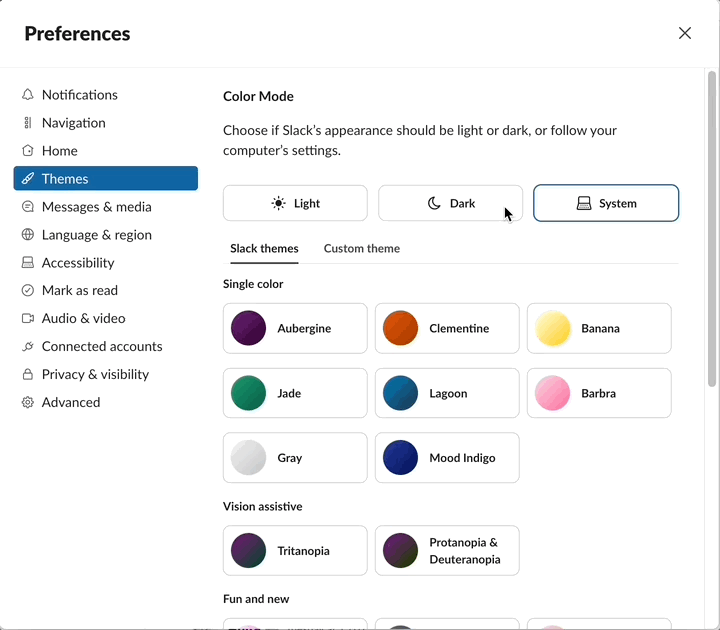Select the Protanopia & Deuteranopia swatch
This screenshot has height=630, width=720.
click(400, 551)
